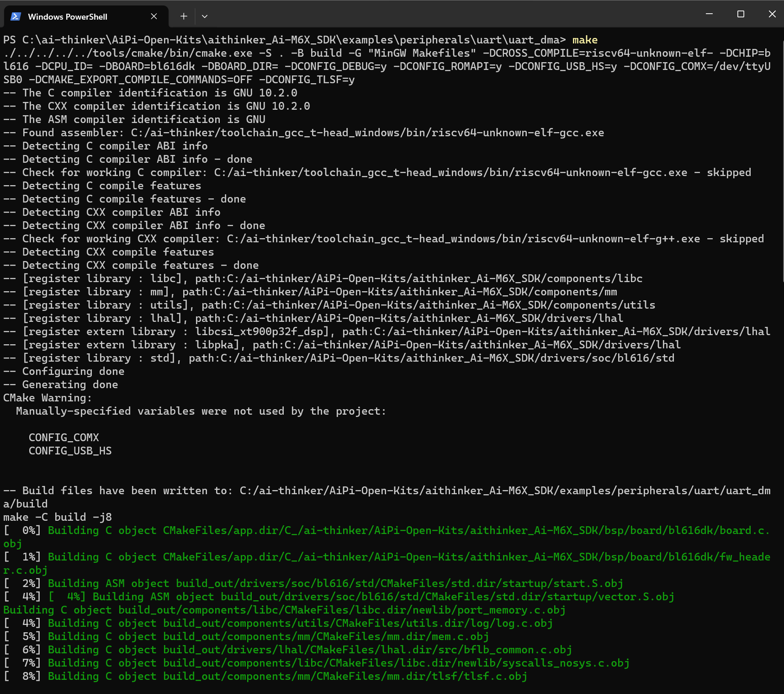Click the 'The C compiler identification is GNU 10.2.0' line
784x694 pixels.
tap(150, 93)
